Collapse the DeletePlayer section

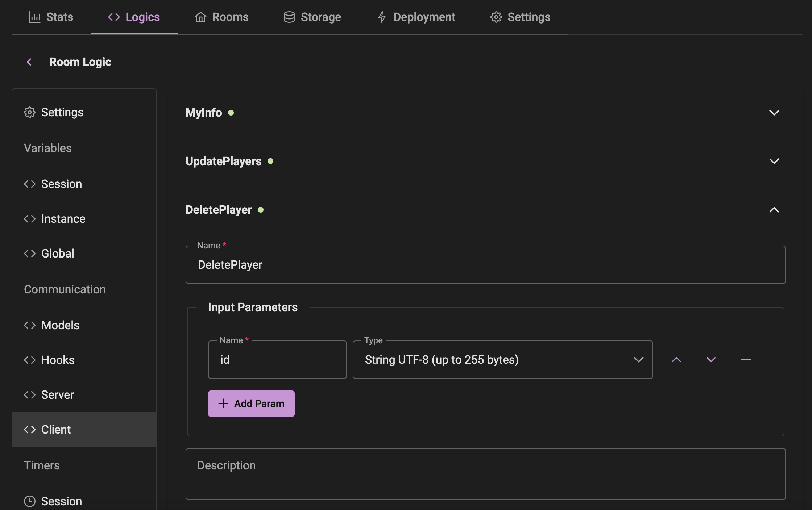(x=774, y=210)
